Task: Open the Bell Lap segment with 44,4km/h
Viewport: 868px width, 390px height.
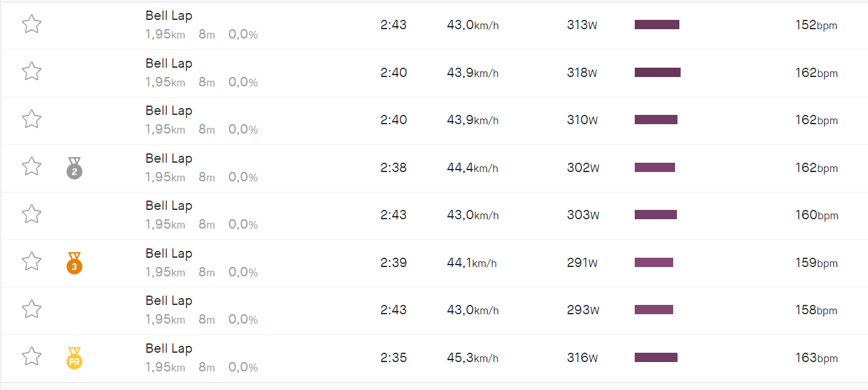Action: pos(169,158)
